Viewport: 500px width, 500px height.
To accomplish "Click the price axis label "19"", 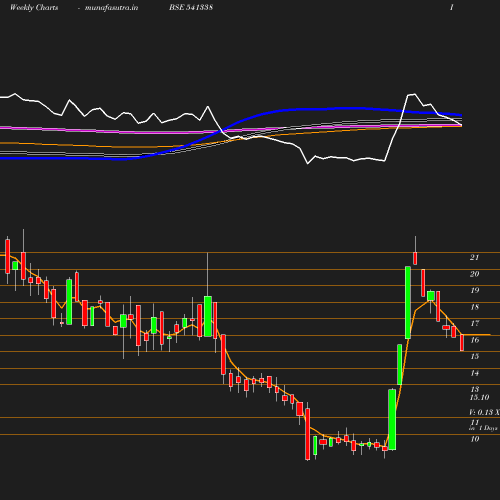I will coord(475,290).
